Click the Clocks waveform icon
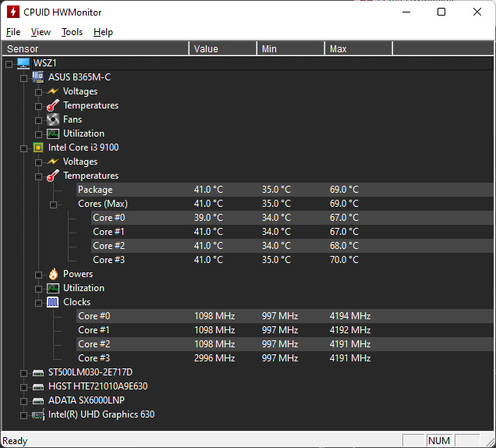 click(52, 302)
